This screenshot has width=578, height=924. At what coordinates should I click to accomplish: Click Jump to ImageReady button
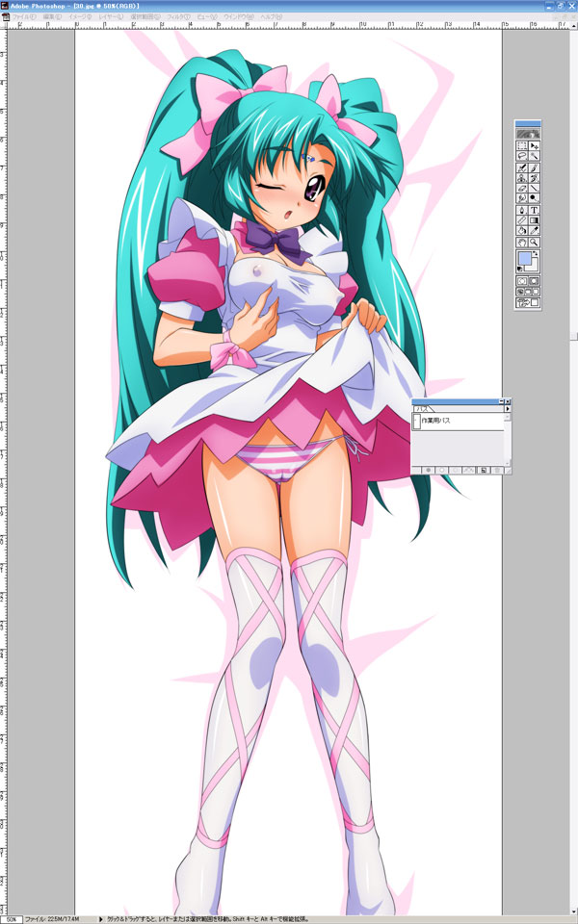pos(529,303)
